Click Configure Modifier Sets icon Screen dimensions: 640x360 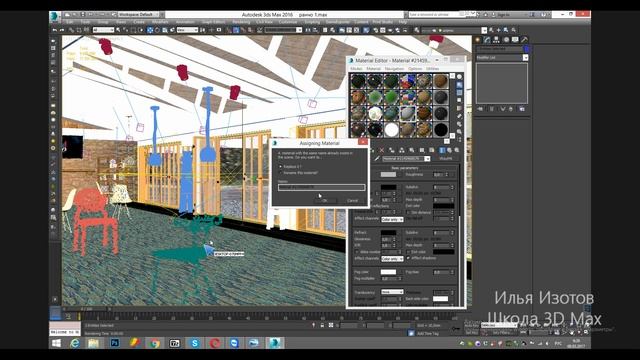tap(522, 109)
